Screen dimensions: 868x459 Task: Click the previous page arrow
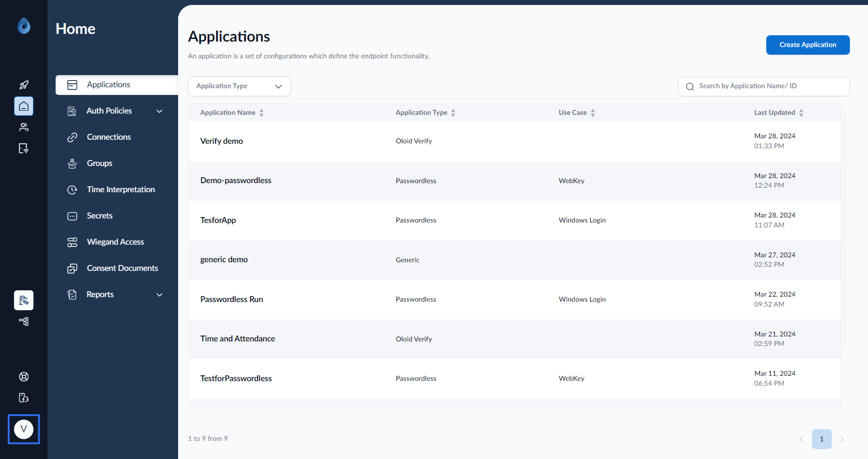point(801,439)
